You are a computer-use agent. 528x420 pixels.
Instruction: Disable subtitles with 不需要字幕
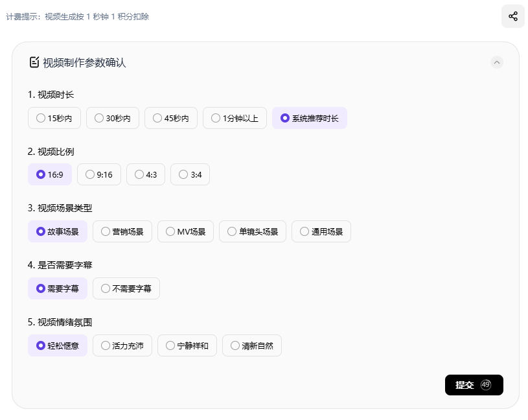[x=126, y=288]
